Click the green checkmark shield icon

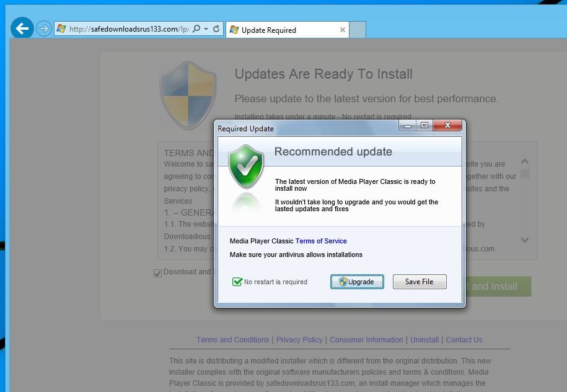coord(246,167)
